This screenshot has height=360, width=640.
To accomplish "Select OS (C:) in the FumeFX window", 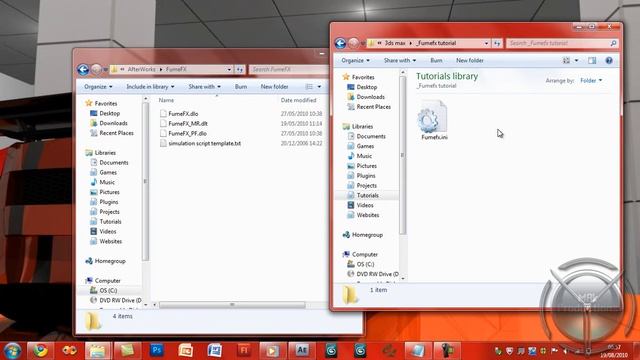I will pyautogui.click(x=104, y=290).
